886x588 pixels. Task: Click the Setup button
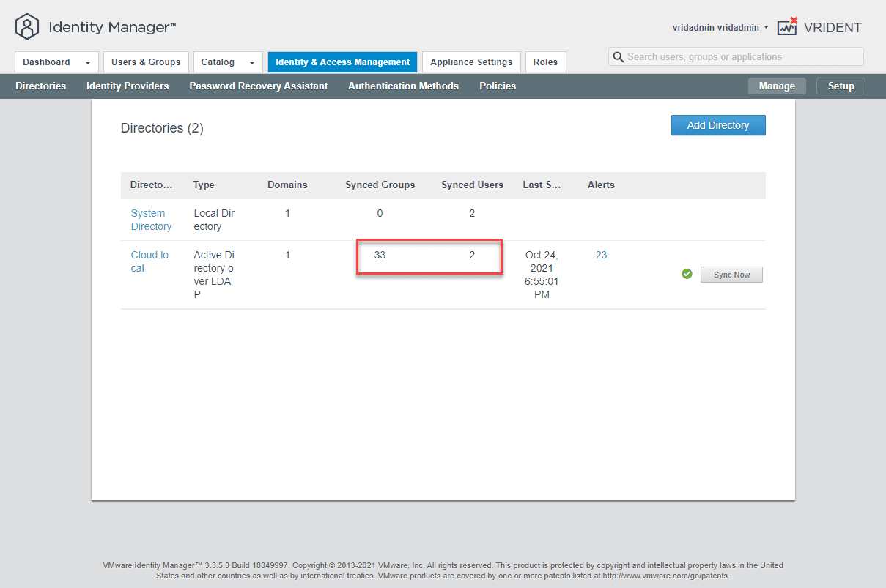841,86
